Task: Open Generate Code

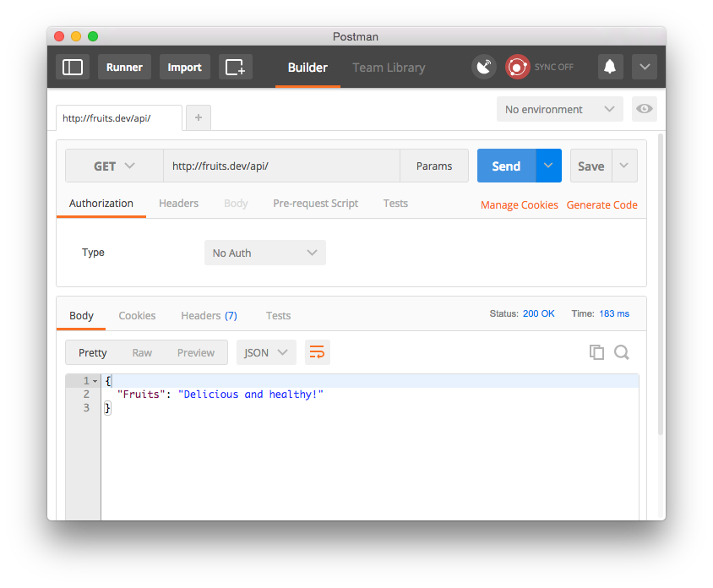Action: pos(601,204)
